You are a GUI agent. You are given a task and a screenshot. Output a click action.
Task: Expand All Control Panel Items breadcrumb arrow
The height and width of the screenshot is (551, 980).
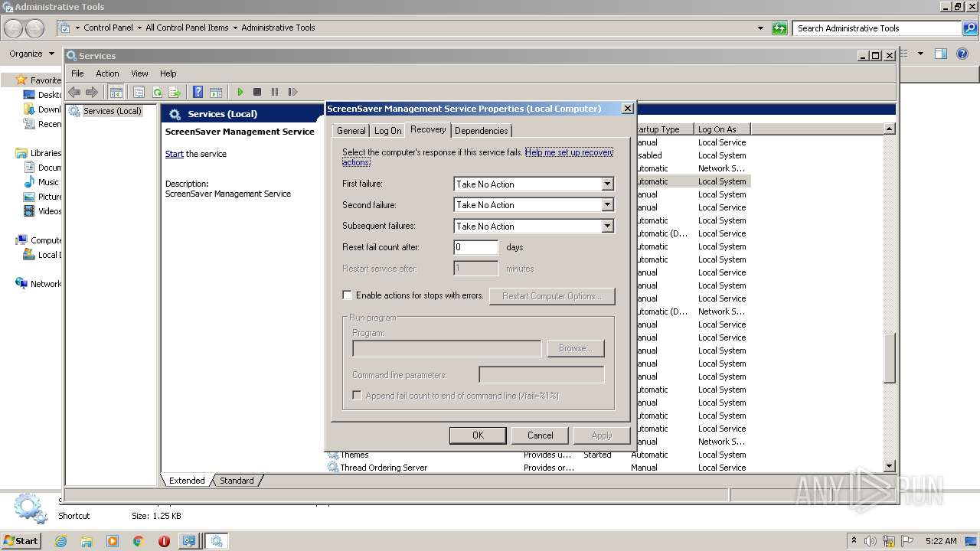tap(235, 28)
